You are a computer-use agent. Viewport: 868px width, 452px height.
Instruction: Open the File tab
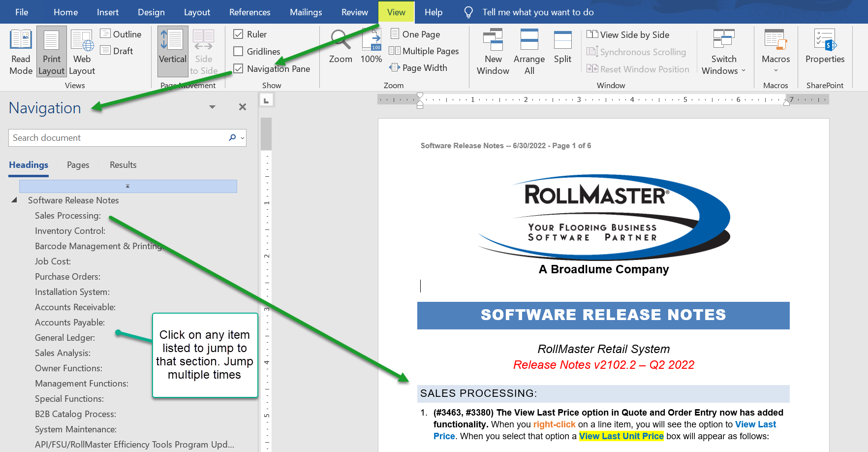click(x=22, y=12)
